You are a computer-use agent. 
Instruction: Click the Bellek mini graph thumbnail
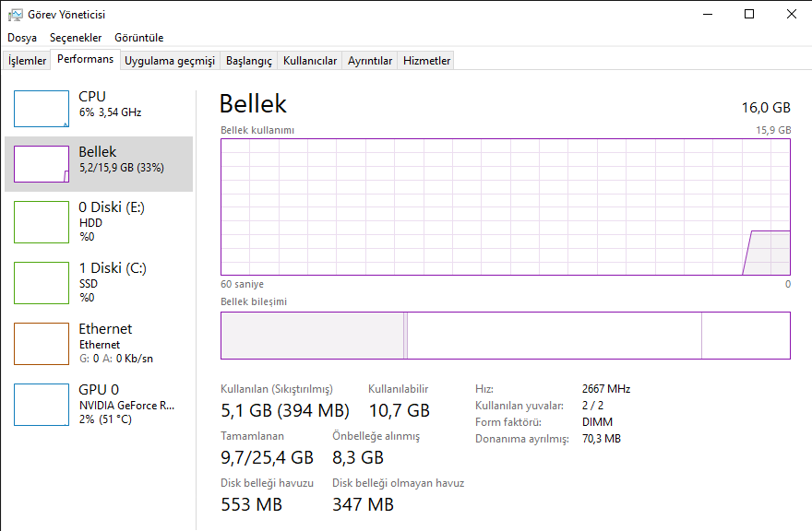coord(42,164)
